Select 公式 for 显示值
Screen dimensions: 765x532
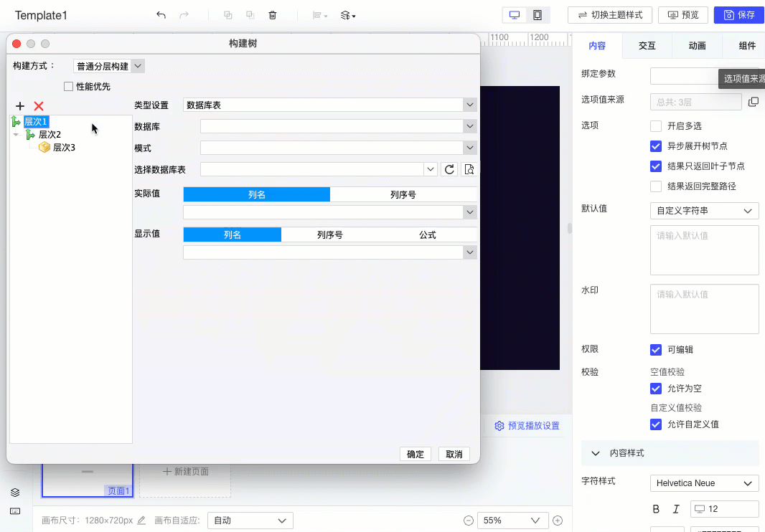(428, 234)
